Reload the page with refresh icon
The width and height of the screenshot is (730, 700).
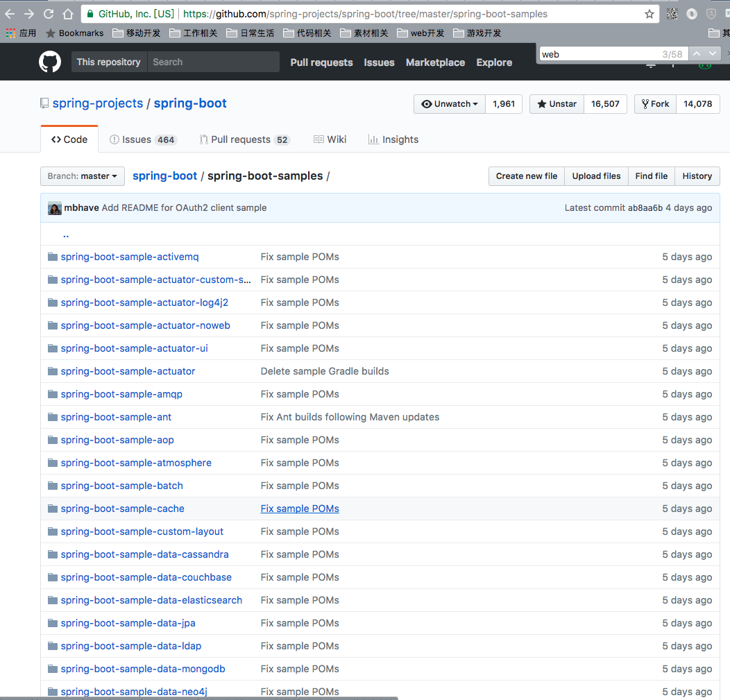pos(49,14)
